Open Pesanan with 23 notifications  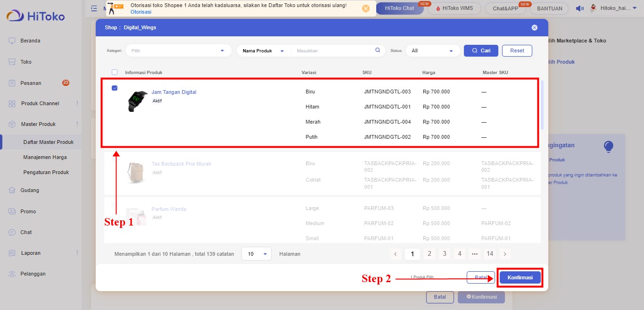(x=31, y=83)
